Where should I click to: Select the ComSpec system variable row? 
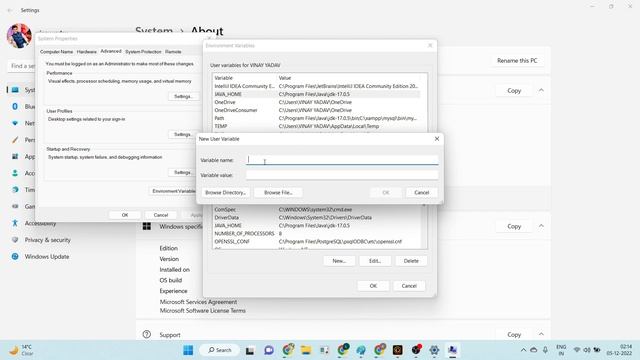click(x=316, y=209)
